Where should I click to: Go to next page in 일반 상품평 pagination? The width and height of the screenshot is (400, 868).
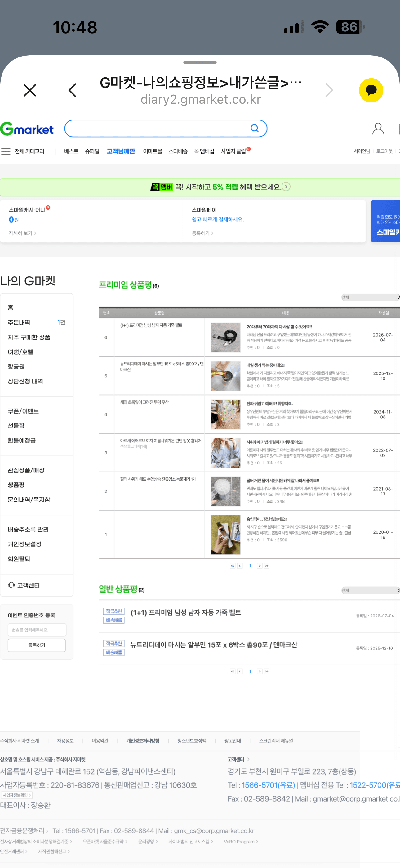pos(260,671)
